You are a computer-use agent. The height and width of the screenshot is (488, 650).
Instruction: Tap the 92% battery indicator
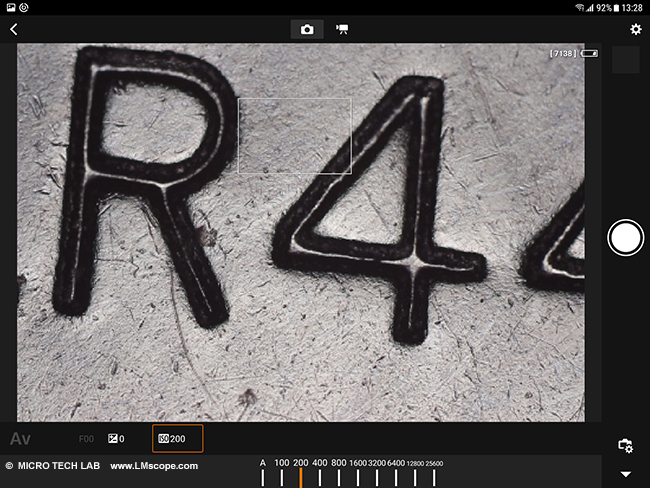608,7
